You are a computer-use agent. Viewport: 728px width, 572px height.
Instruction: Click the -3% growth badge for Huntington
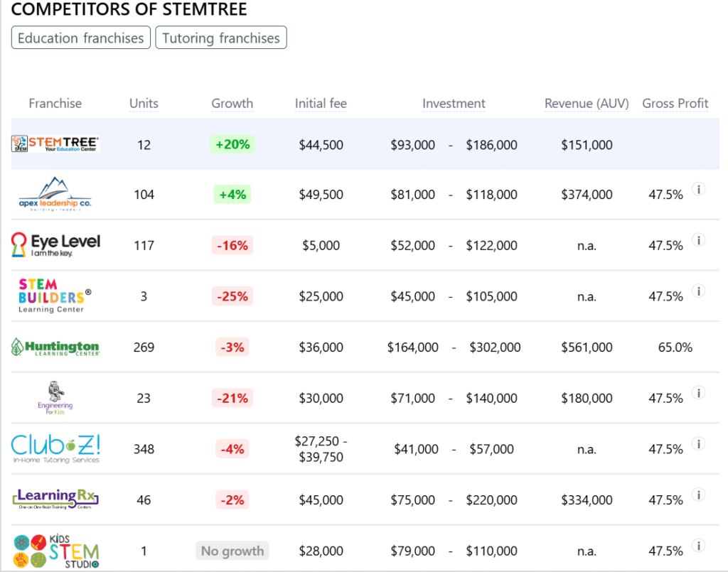(x=232, y=347)
